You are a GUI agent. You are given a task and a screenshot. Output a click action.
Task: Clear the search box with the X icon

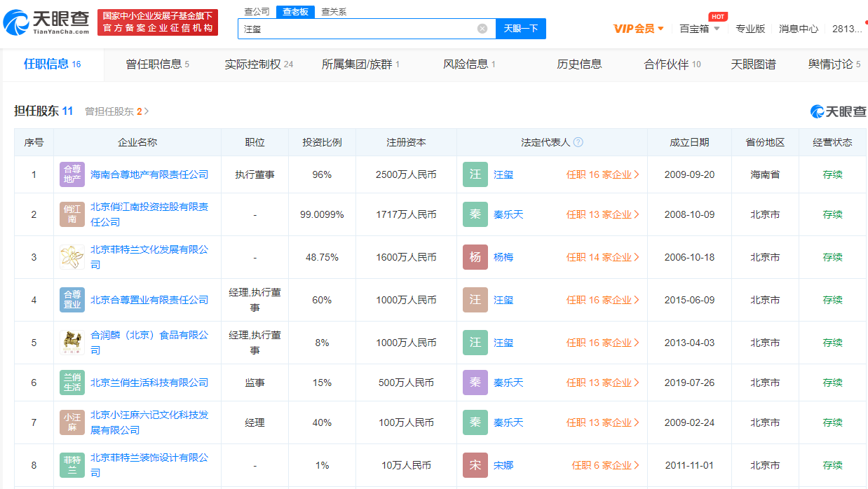click(x=482, y=29)
